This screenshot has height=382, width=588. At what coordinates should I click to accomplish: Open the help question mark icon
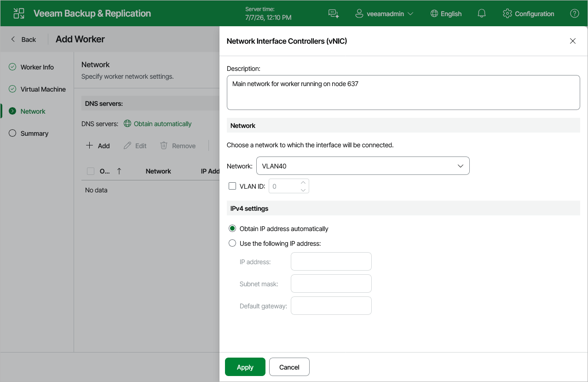(575, 13)
